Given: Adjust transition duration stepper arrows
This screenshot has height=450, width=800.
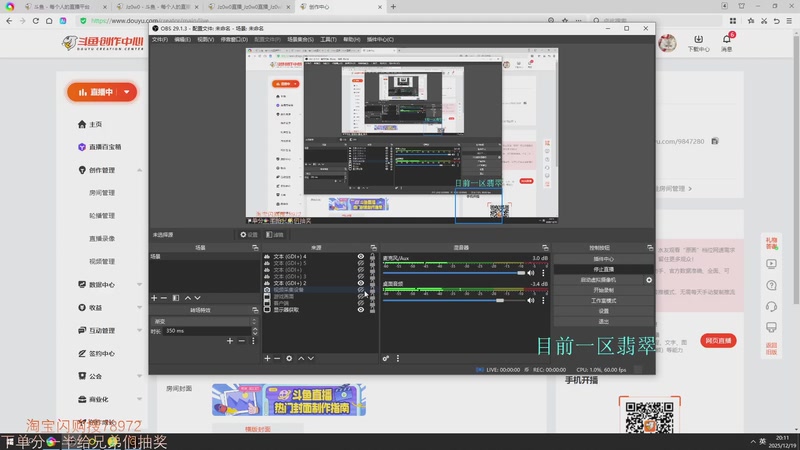Looking at the screenshot, I should pos(255,331).
